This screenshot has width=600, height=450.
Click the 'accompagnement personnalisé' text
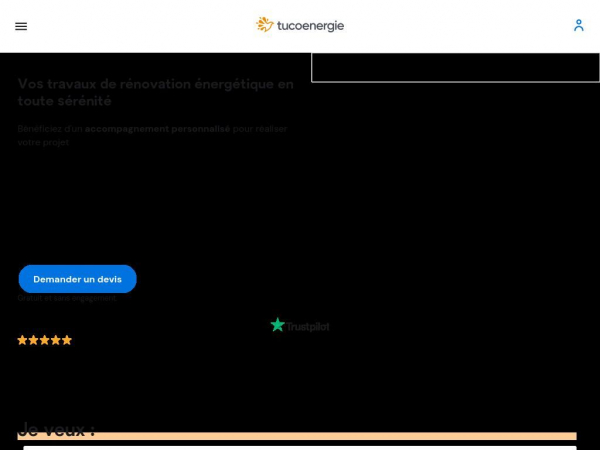(157, 129)
